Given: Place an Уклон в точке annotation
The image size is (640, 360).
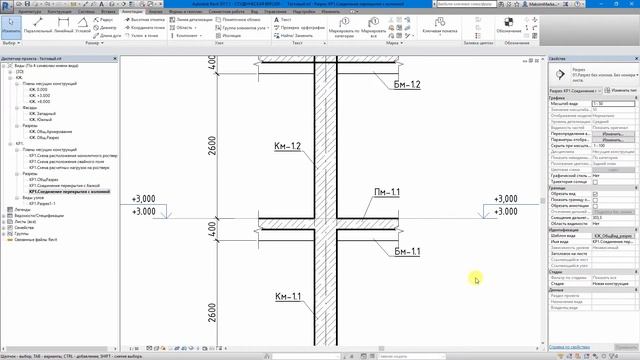Looking at the screenshot, I should (x=142, y=36).
